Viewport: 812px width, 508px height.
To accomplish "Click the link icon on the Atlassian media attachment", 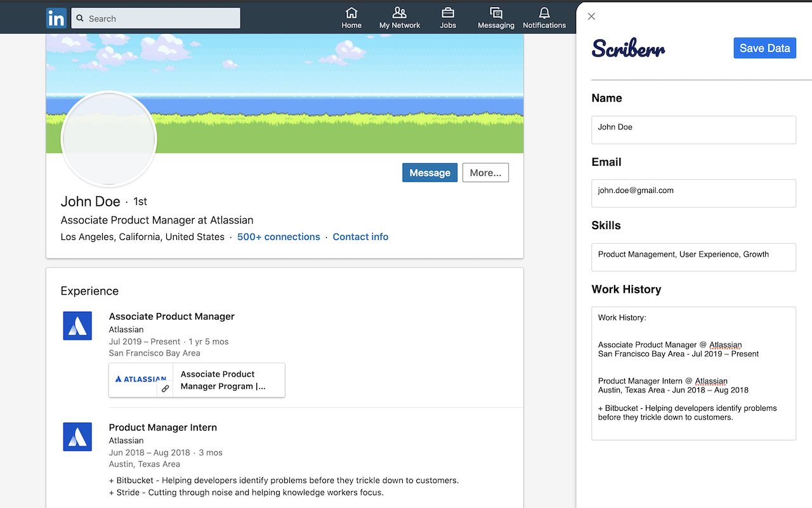I will 166,387.
